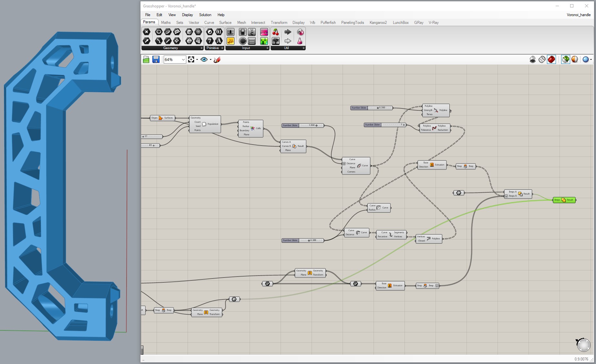The height and width of the screenshot is (364, 596).
Task: Toggle the red shaded preview mode
Action: pyautogui.click(x=551, y=59)
